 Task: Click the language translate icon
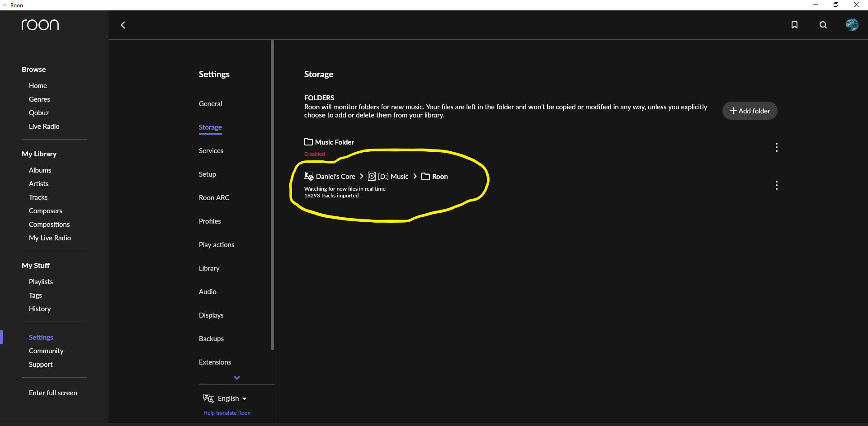(x=208, y=398)
